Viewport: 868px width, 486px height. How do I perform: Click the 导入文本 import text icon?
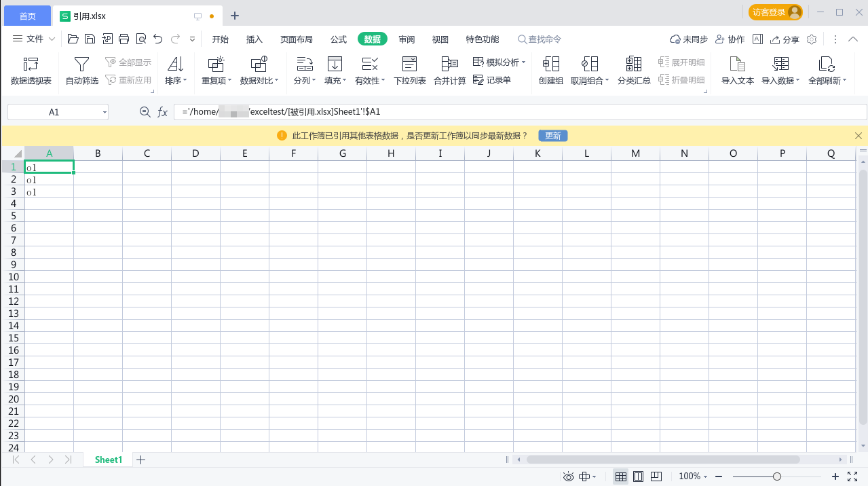pos(737,64)
